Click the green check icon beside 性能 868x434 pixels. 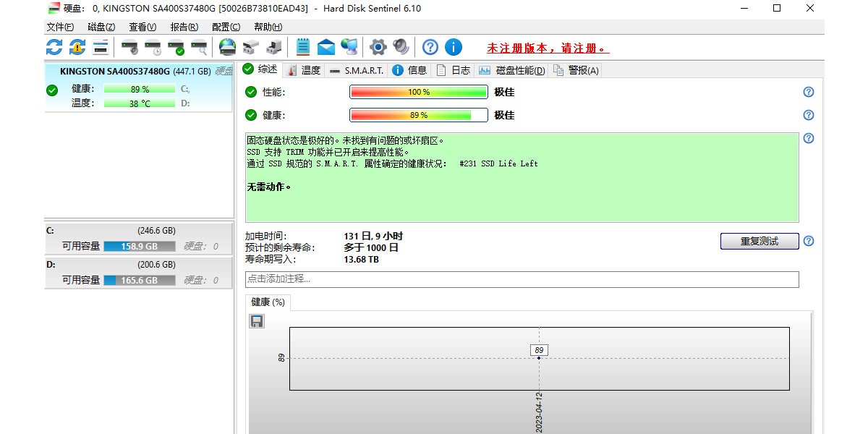pos(251,92)
